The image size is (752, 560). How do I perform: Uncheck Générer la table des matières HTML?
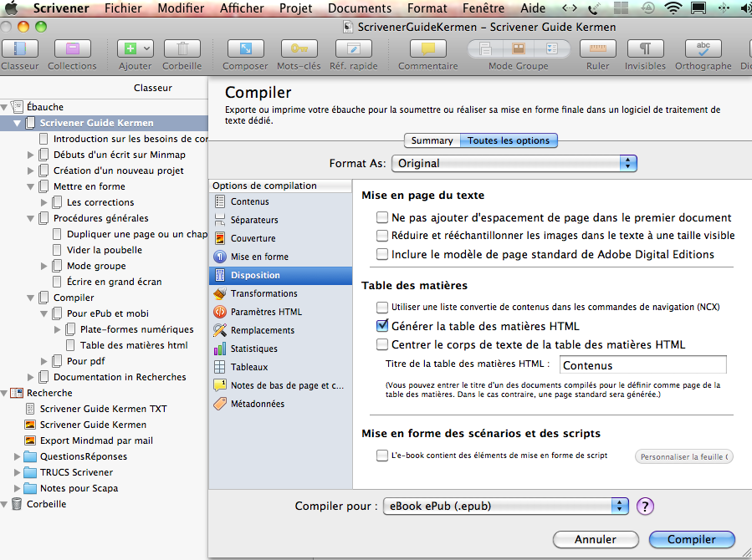[382, 326]
